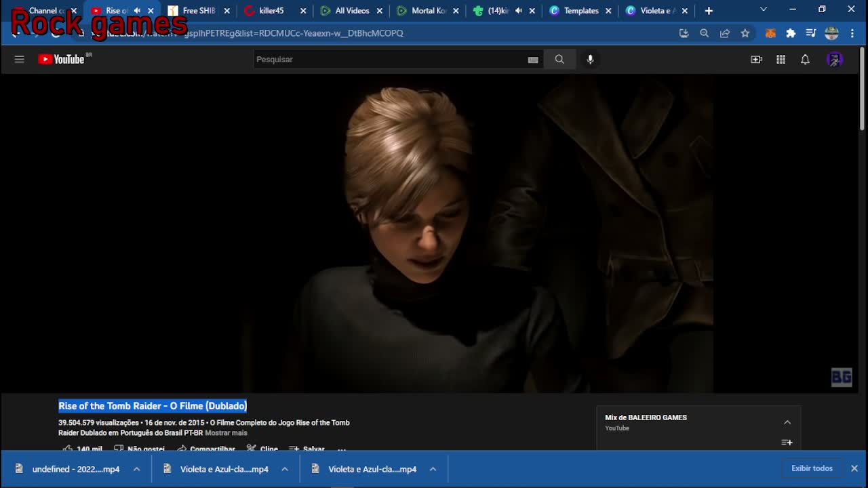Open the create video camera icon
This screenshot has height=488, width=868.
pyautogui.click(x=757, y=60)
